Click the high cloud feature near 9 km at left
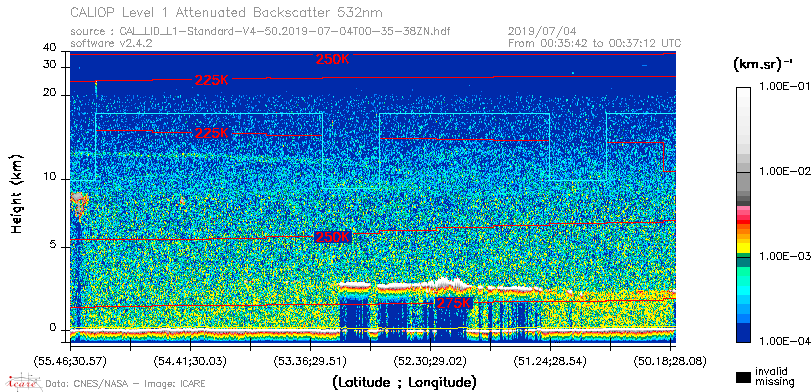This screenshot has width=811, height=392. (x=79, y=203)
